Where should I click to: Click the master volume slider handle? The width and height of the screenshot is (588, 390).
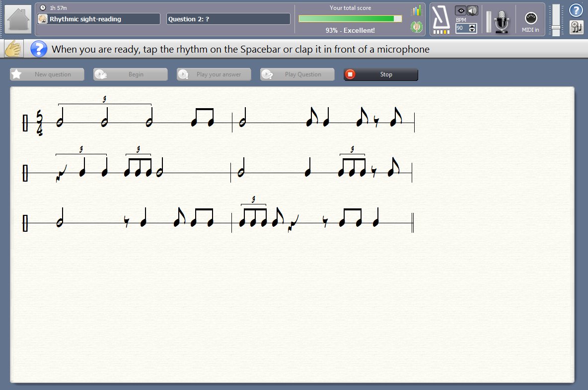556,27
